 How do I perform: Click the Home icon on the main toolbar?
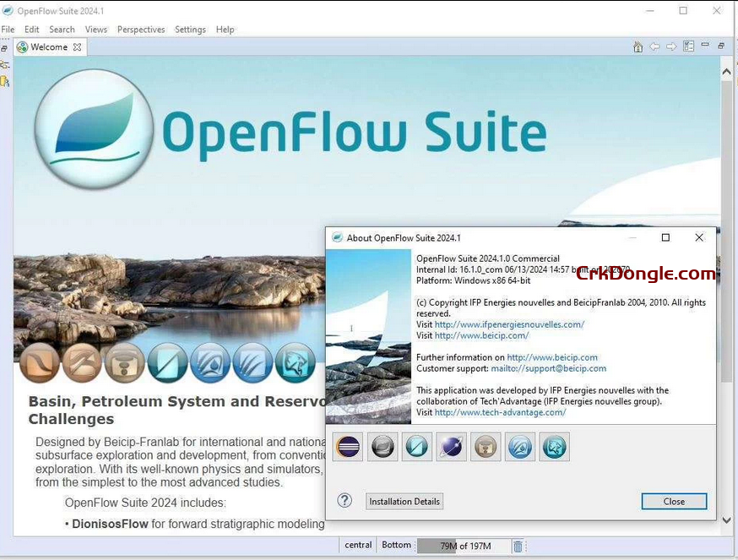638,46
